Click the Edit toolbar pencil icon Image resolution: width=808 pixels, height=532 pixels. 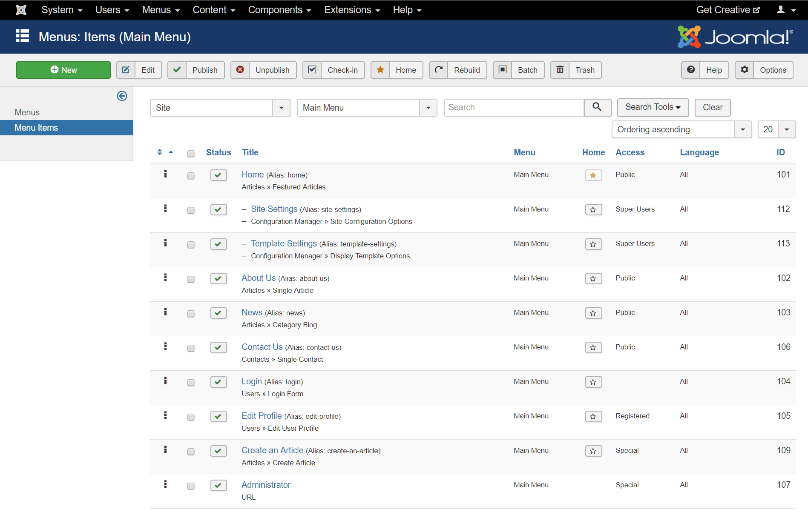click(x=126, y=70)
